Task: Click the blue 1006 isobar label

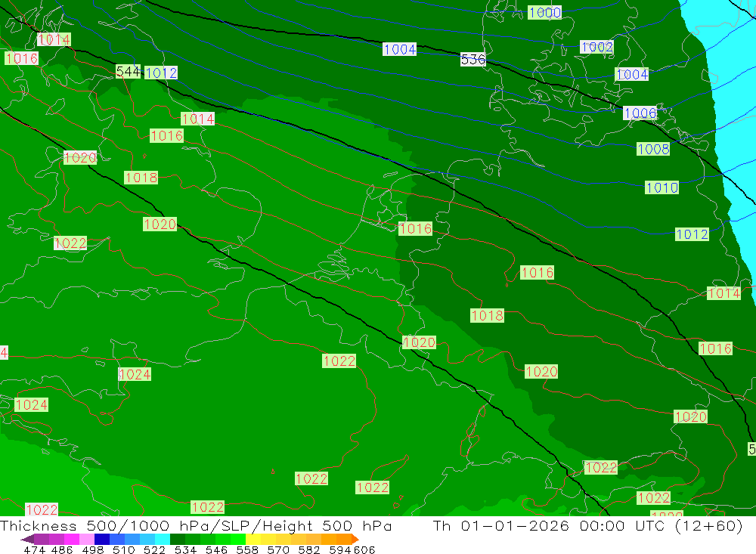Action: click(x=640, y=113)
